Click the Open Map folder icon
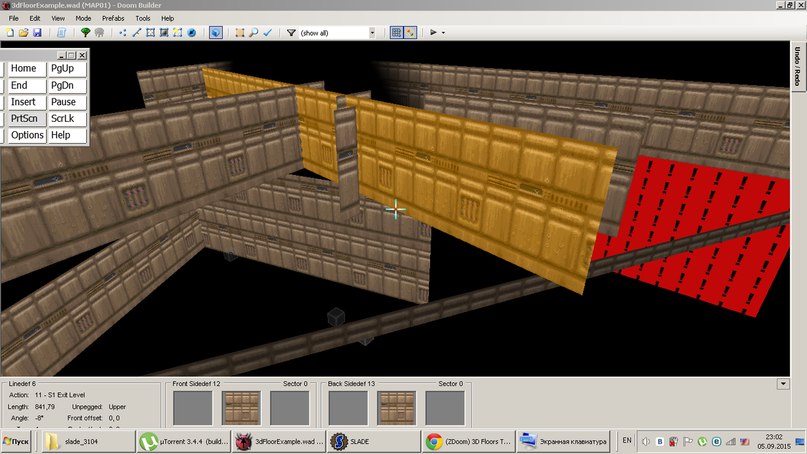The width and height of the screenshot is (807, 454). (23, 32)
